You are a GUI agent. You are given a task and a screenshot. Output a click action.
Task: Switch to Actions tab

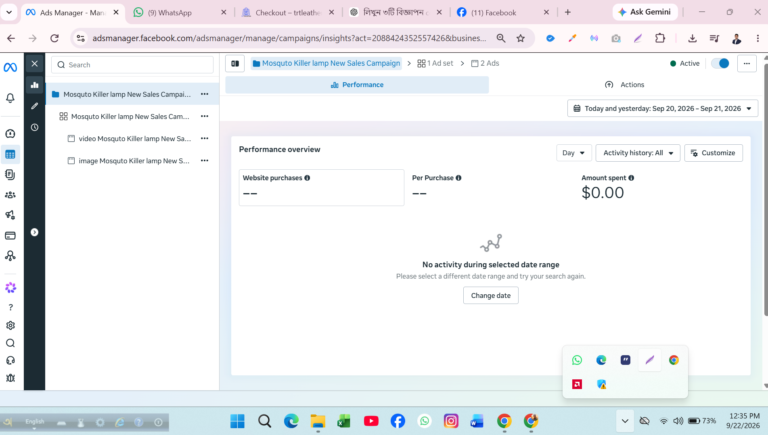coord(624,85)
